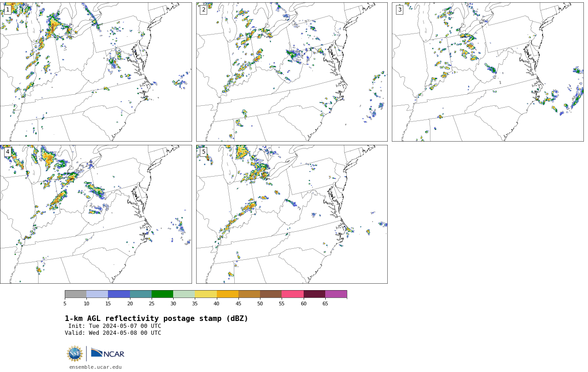Open ensemble member 5 reflectivity map
This screenshot has width=588, height=372.
pyautogui.click(x=292, y=214)
